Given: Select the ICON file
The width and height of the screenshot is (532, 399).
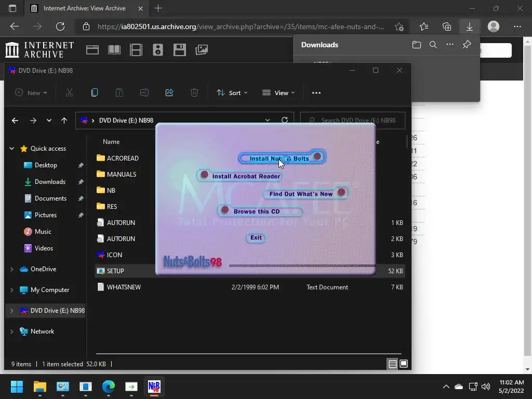Looking at the screenshot, I should point(114,255).
